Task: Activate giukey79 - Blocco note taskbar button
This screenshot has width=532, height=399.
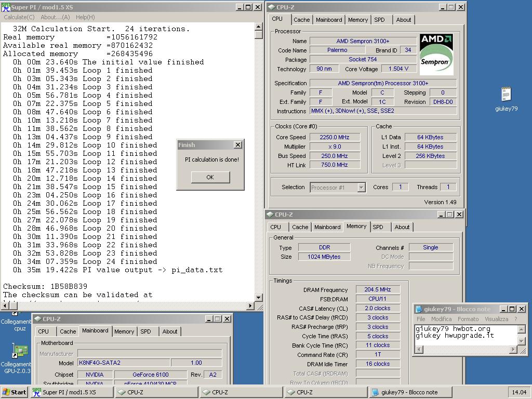Action: pos(410,392)
